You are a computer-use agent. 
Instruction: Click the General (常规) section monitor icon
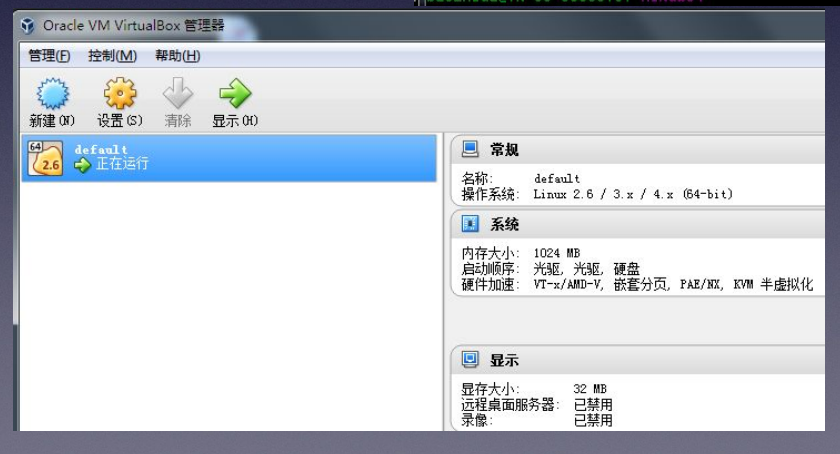coord(470,149)
